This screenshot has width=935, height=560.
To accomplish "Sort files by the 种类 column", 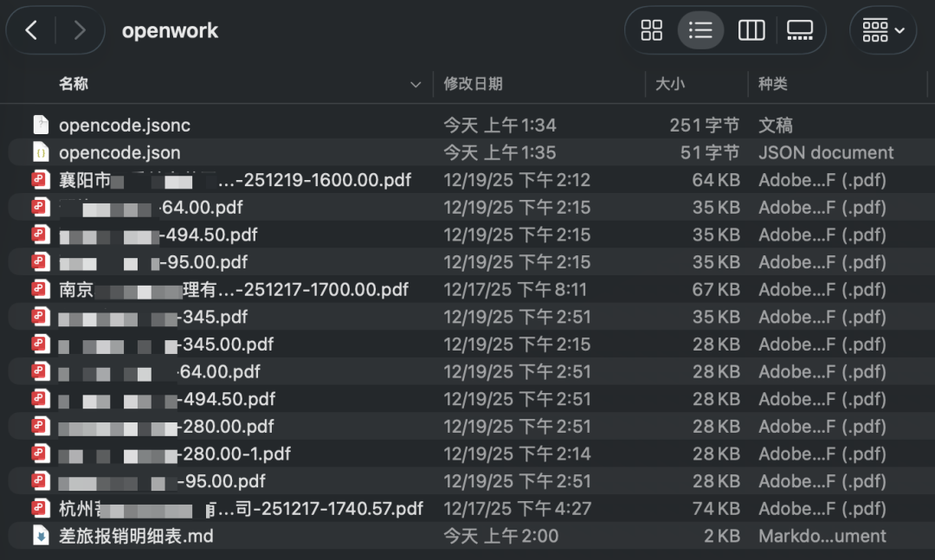I will point(772,84).
